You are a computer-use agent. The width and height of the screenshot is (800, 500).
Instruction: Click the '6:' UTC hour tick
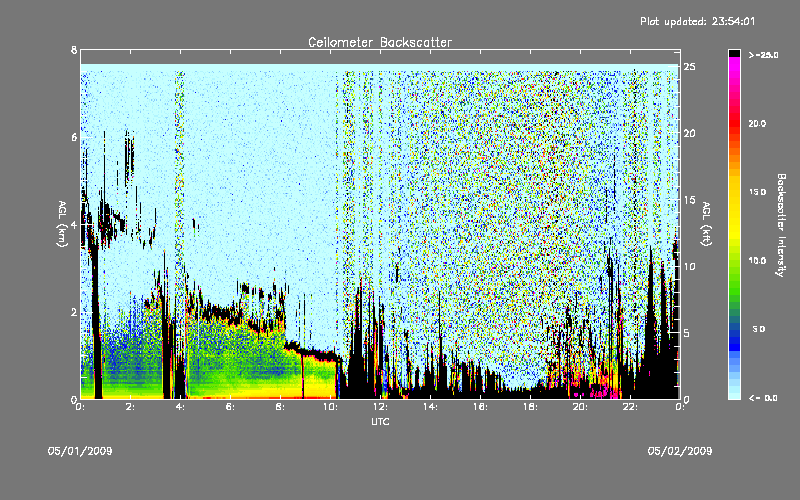pyautogui.click(x=230, y=407)
